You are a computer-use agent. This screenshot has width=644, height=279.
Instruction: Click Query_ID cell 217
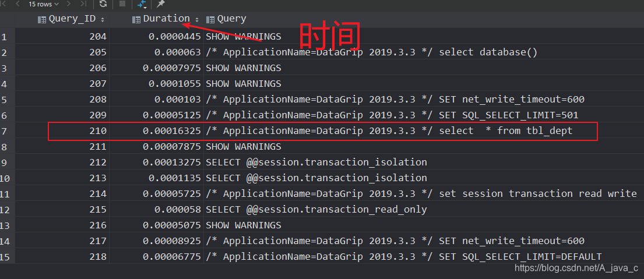(98, 241)
